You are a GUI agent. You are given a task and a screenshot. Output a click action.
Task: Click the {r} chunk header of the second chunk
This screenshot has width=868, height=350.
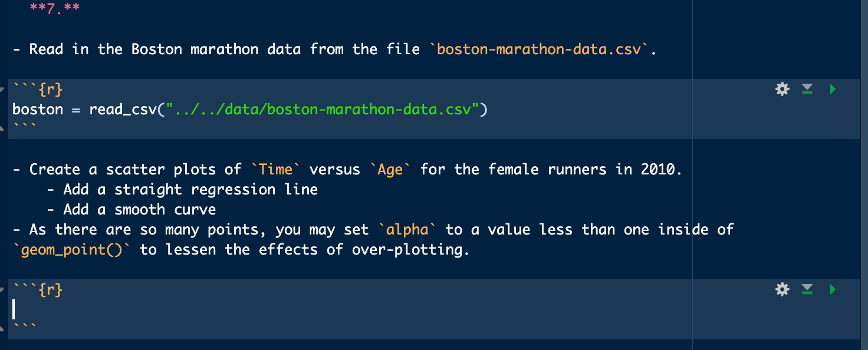coord(37,289)
